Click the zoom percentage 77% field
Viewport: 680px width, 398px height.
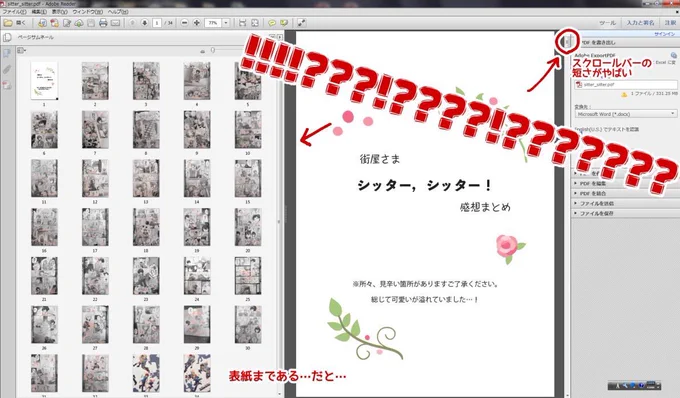coord(213,23)
